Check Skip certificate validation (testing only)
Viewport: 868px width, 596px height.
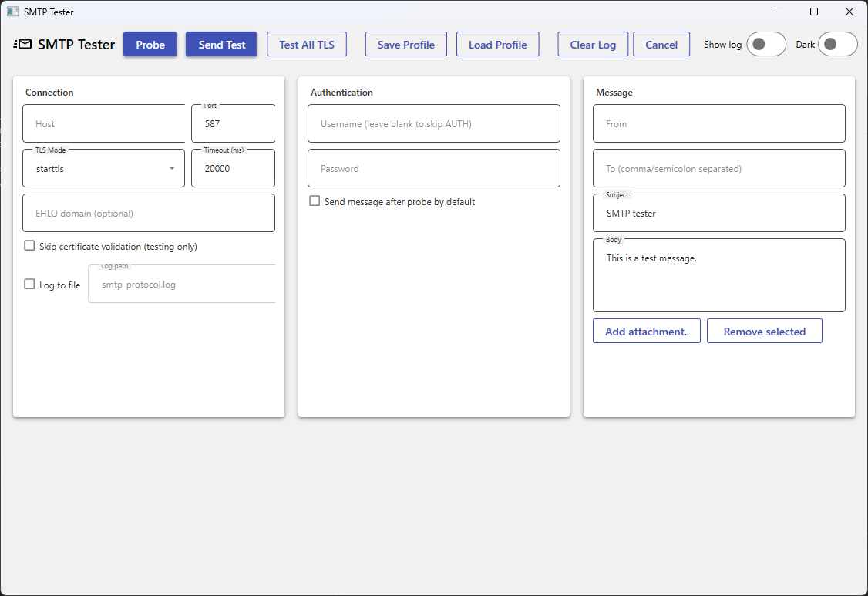tap(29, 244)
